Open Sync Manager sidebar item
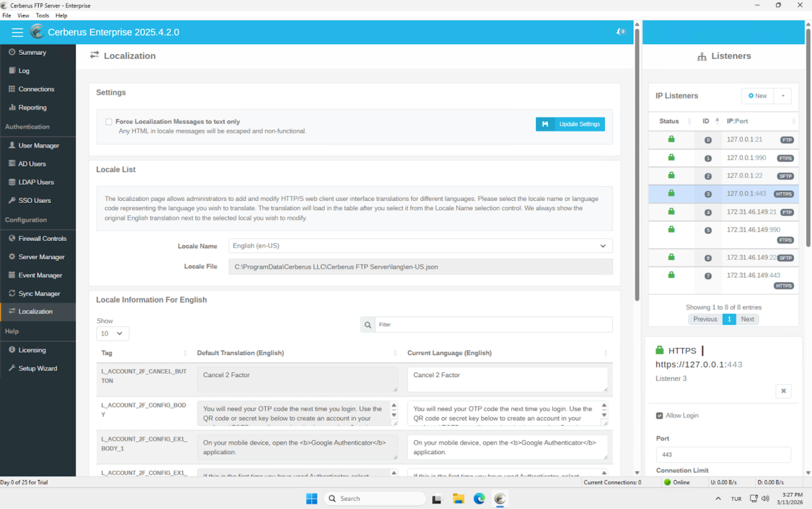 [x=39, y=294]
